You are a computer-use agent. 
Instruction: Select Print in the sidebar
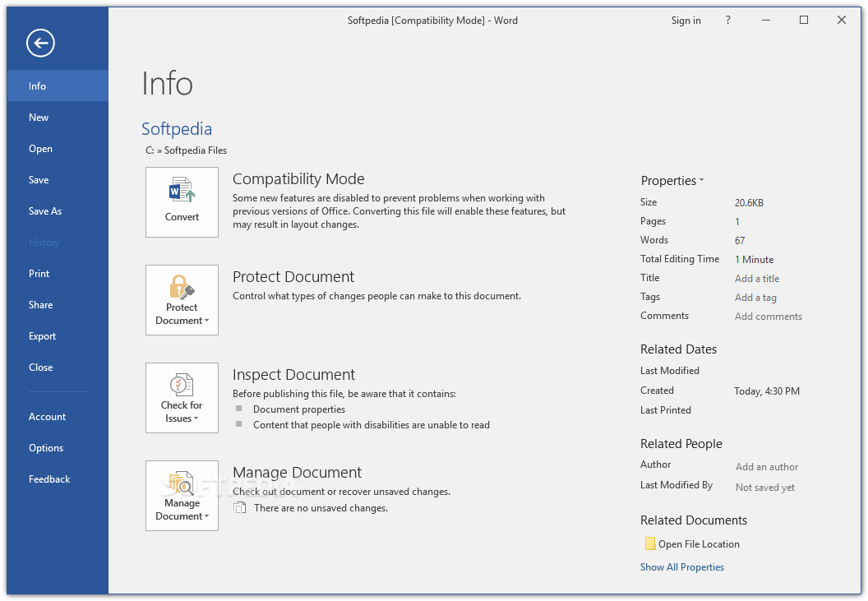click(58, 274)
